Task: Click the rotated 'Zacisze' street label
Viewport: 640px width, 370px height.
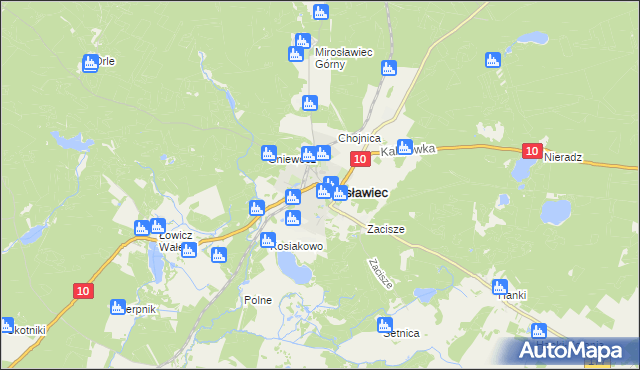Action: tap(380, 274)
